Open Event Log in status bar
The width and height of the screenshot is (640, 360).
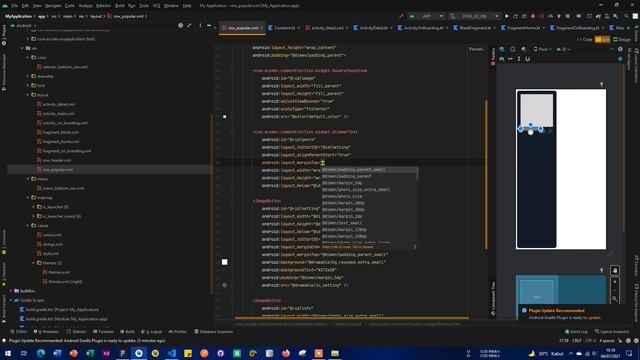576,331
